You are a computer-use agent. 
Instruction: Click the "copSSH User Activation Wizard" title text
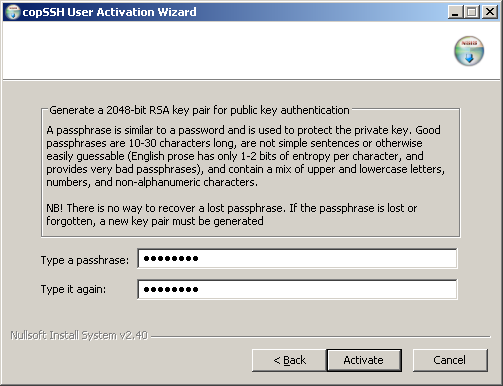click(x=109, y=12)
